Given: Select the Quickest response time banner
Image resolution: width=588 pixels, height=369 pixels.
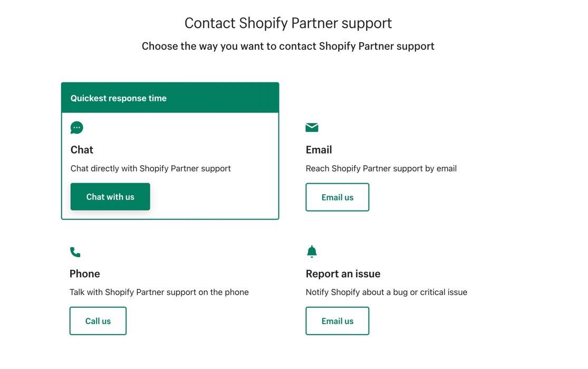Looking at the screenshot, I should (170, 98).
